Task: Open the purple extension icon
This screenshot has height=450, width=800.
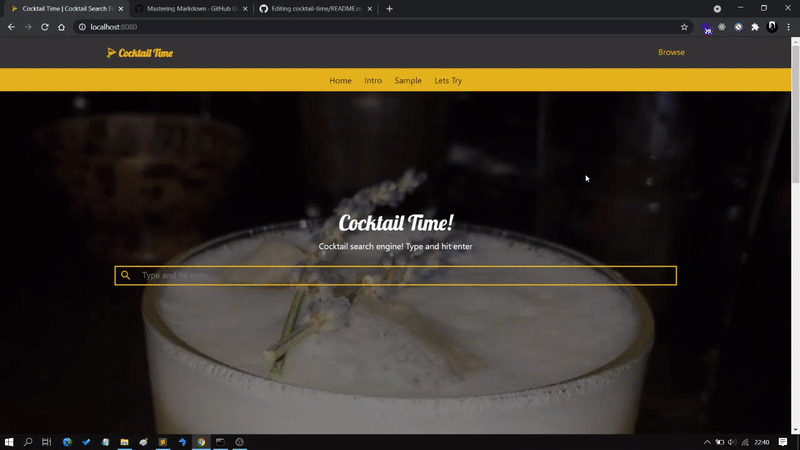Action: (x=707, y=28)
